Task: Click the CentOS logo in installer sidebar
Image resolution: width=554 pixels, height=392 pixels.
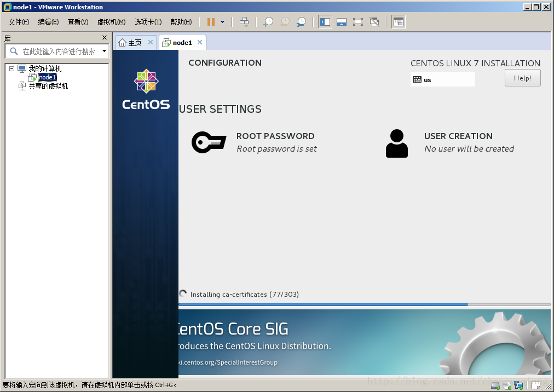Action: 146,89
